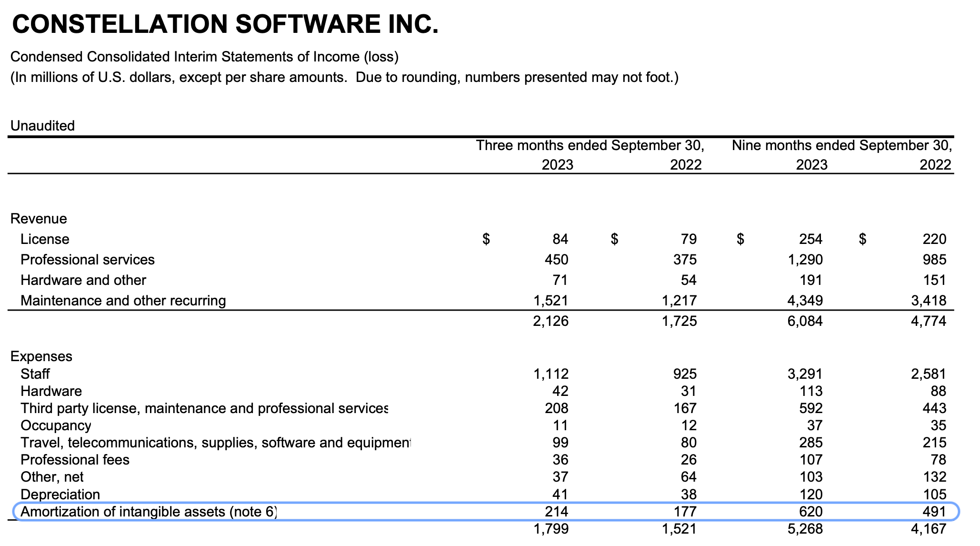This screenshot has height=546, width=980.
Task: Click the expenses total 1,521
Action: 680,529
